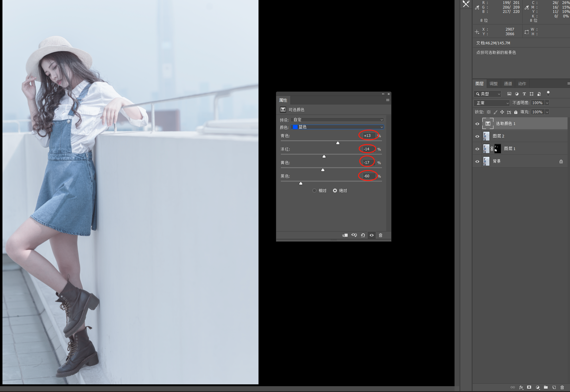Click the new layer icon
The width and height of the screenshot is (570, 392).
point(554,387)
